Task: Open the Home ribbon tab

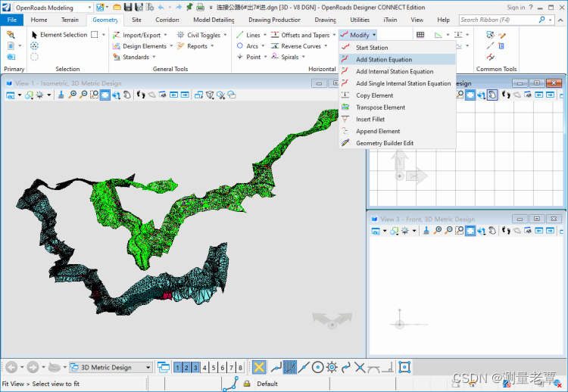Action: (x=39, y=20)
